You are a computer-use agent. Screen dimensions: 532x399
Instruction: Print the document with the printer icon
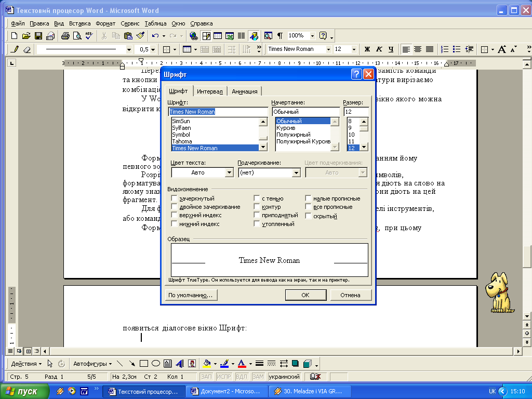(x=65, y=36)
